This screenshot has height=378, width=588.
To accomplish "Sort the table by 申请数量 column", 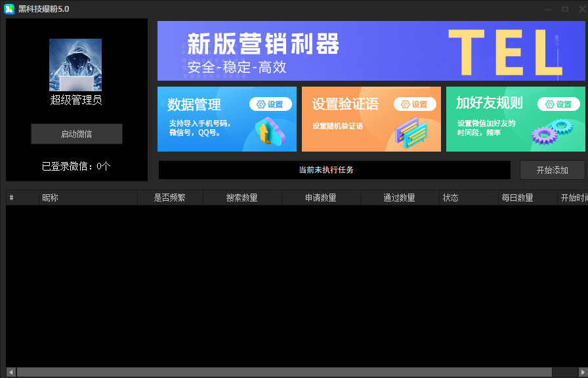I will point(321,198).
